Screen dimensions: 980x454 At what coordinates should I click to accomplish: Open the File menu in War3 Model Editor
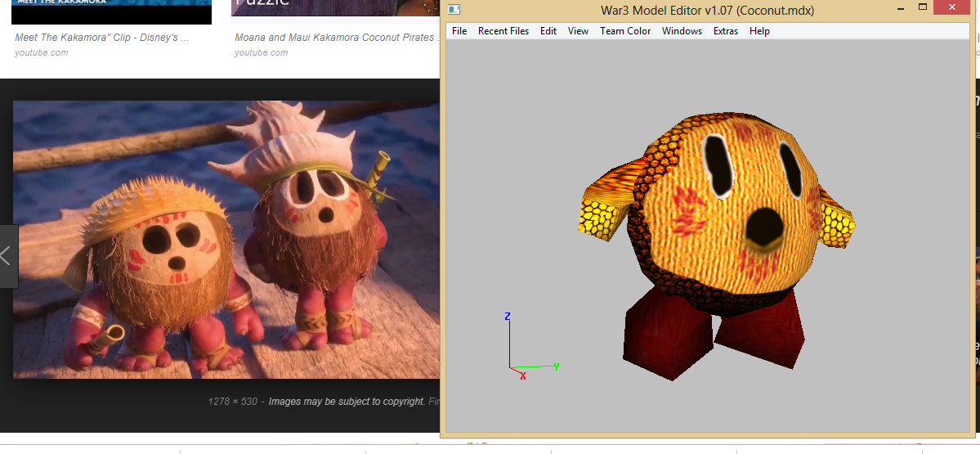(x=459, y=30)
